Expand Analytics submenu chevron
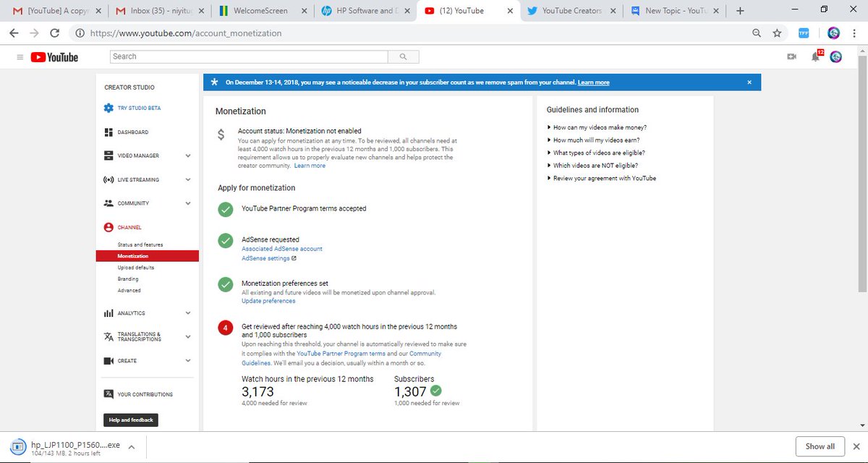 click(x=188, y=313)
